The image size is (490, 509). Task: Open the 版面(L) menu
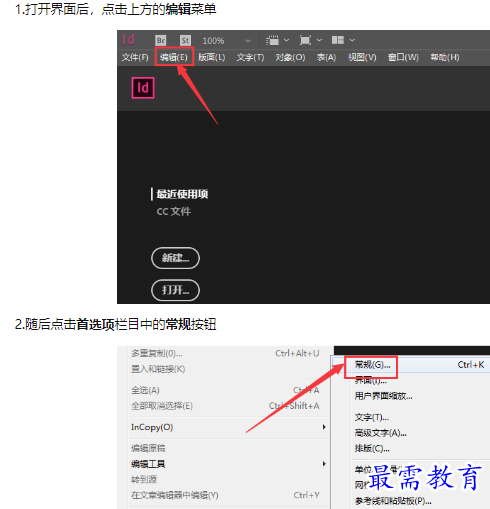coord(212,57)
